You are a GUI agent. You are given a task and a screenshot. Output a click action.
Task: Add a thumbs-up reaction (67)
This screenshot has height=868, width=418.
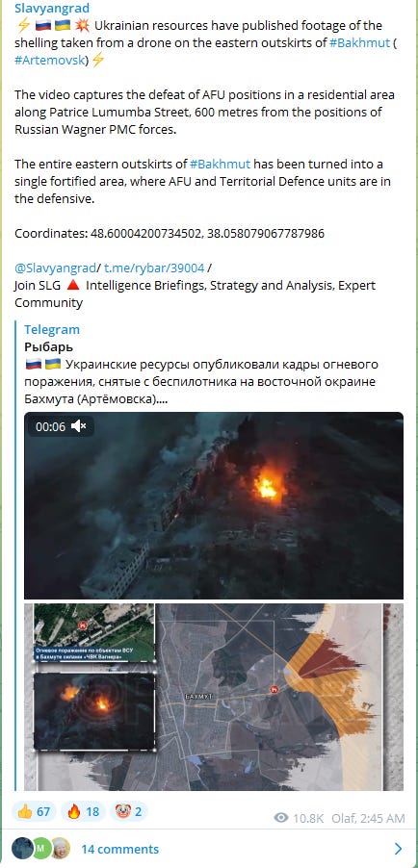34,812
